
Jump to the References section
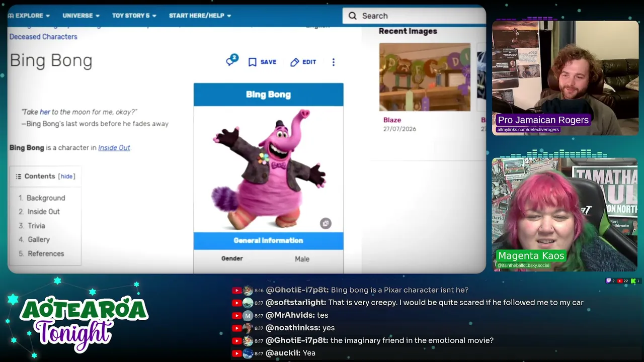click(x=46, y=253)
